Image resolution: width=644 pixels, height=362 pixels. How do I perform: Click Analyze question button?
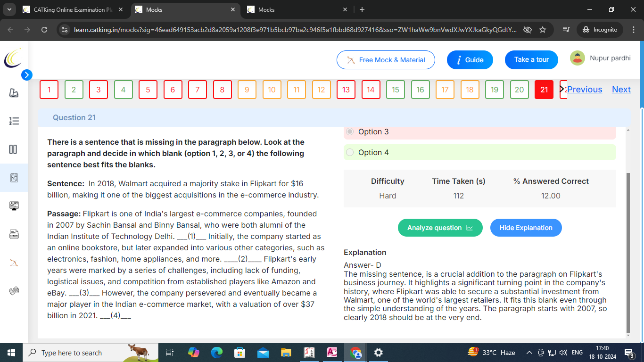point(440,228)
